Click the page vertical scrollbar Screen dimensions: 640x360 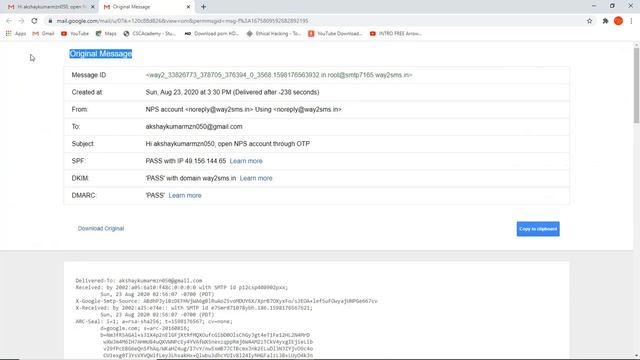pos(636,85)
